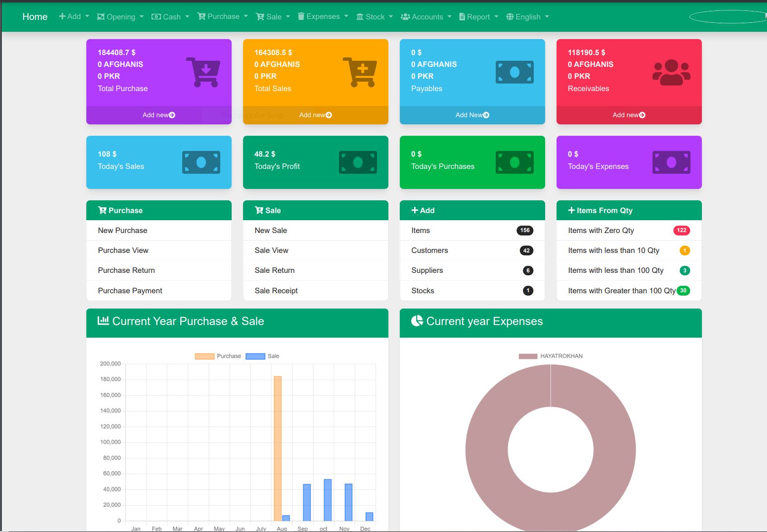Expand the Accounts dropdown menu
767x532 pixels.
click(426, 17)
